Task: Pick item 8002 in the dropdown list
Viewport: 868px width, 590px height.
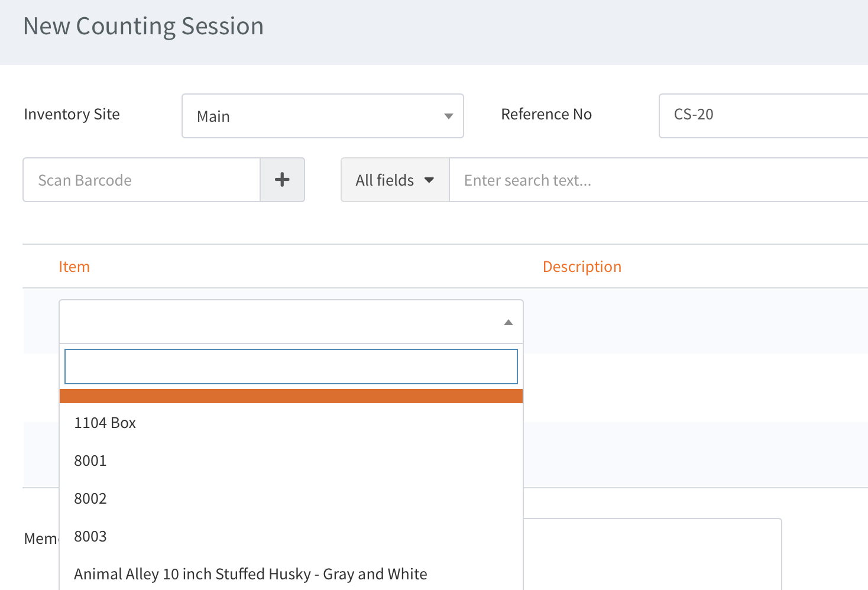Action: tap(90, 498)
